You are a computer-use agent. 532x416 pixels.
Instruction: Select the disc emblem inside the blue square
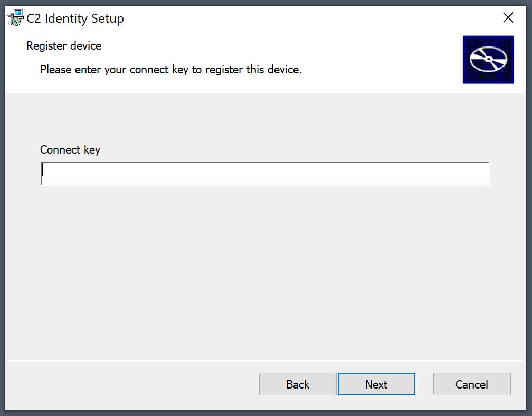pos(488,59)
